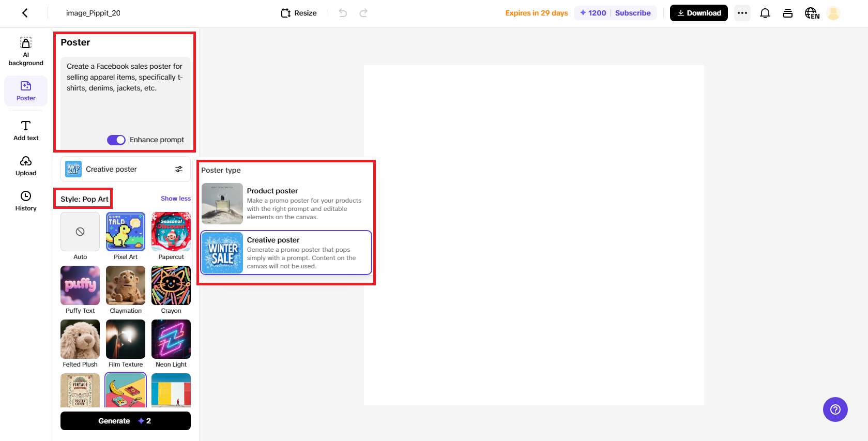The height and width of the screenshot is (441, 868).
Task: Go back using the left arrow icon
Action: click(x=25, y=13)
